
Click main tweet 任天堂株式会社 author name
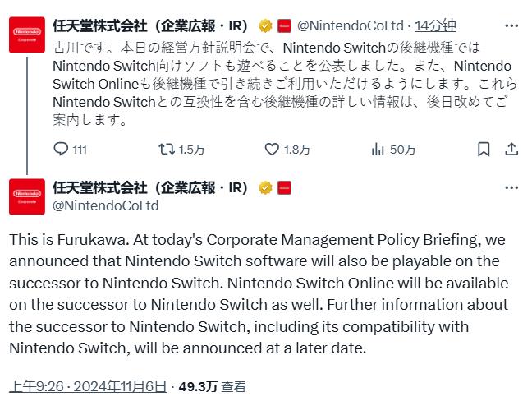(x=153, y=187)
